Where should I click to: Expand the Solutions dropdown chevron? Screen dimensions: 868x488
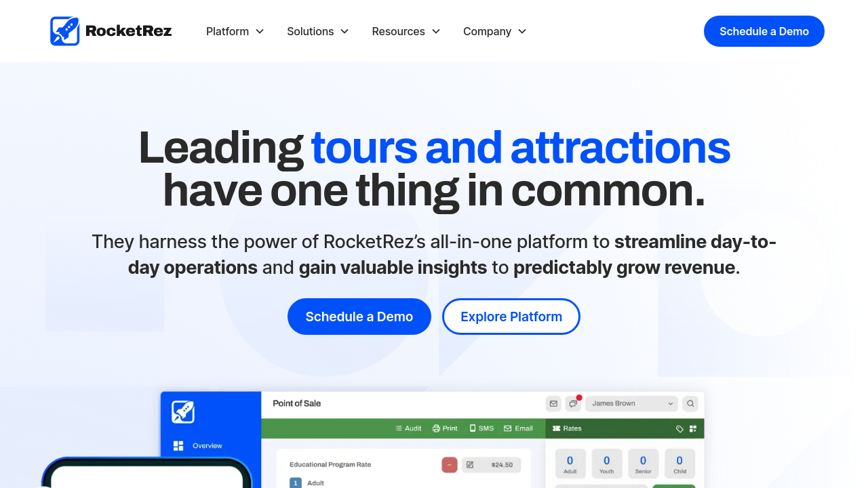344,32
